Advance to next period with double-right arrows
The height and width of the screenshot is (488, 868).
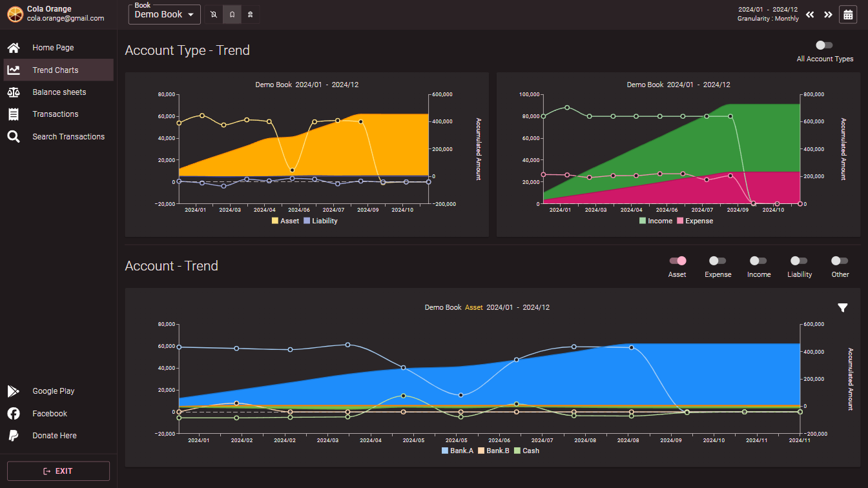[827, 15]
